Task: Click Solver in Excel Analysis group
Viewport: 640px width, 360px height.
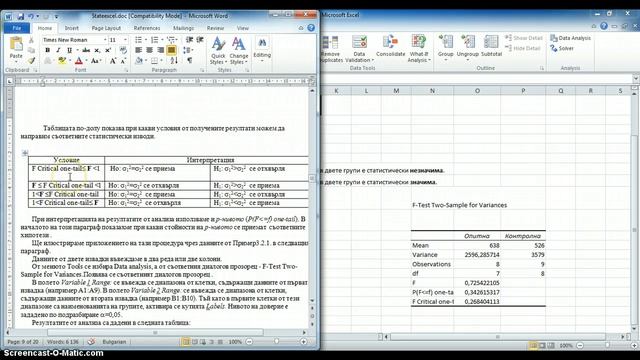Action: tap(562, 48)
